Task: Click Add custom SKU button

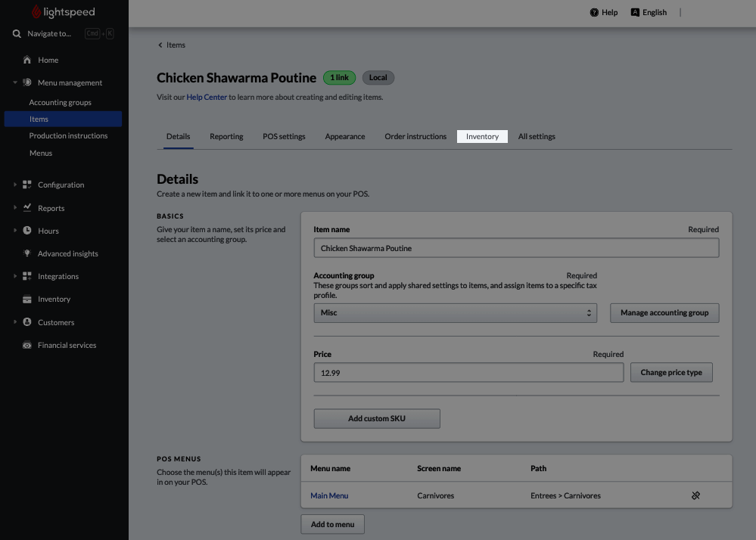Action: pos(377,418)
